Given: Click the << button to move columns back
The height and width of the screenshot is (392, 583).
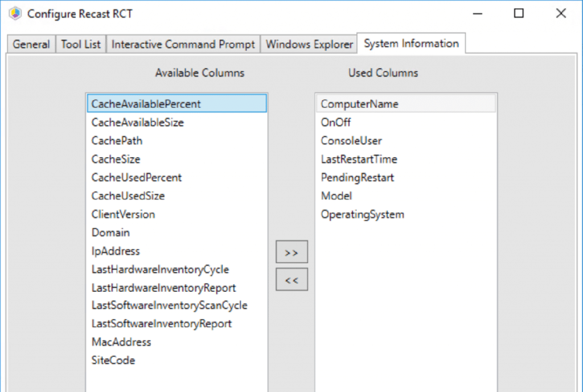Looking at the screenshot, I should (291, 279).
